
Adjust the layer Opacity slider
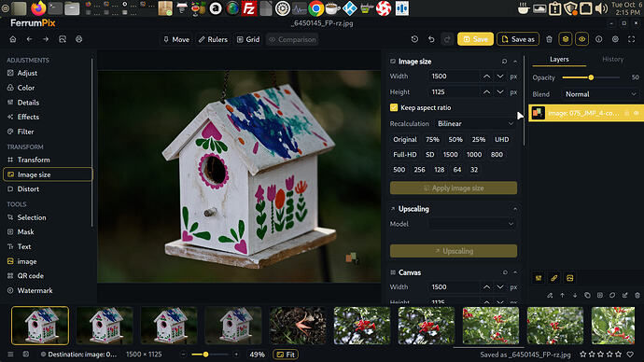[591, 77]
